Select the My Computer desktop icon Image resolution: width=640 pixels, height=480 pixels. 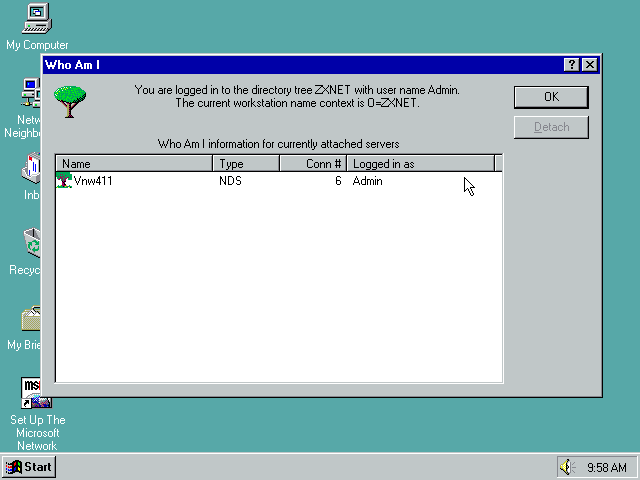tap(37, 27)
